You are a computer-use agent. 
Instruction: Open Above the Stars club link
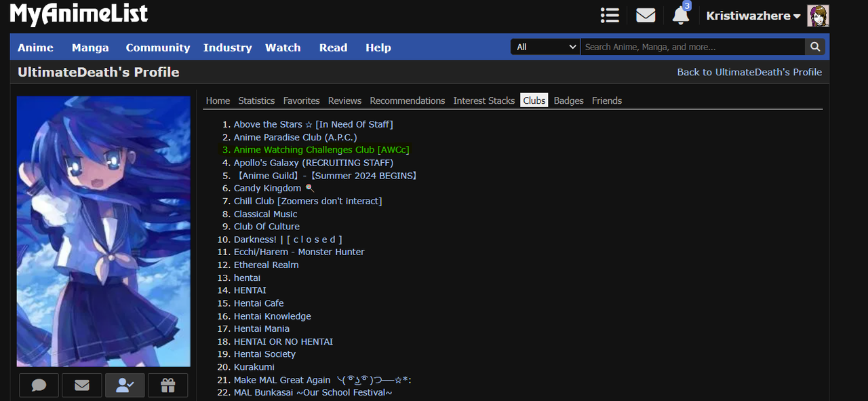[x=313, y=124]
